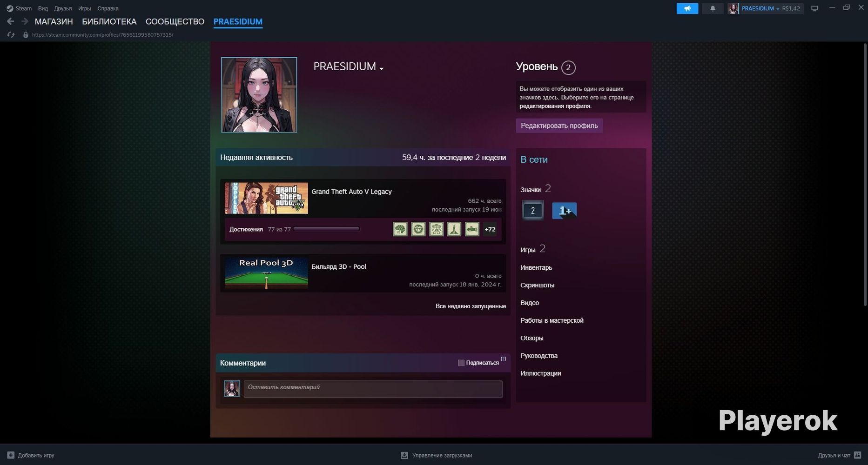
Task: Click the friends chat grid icon
Action: tap(857, 455)
